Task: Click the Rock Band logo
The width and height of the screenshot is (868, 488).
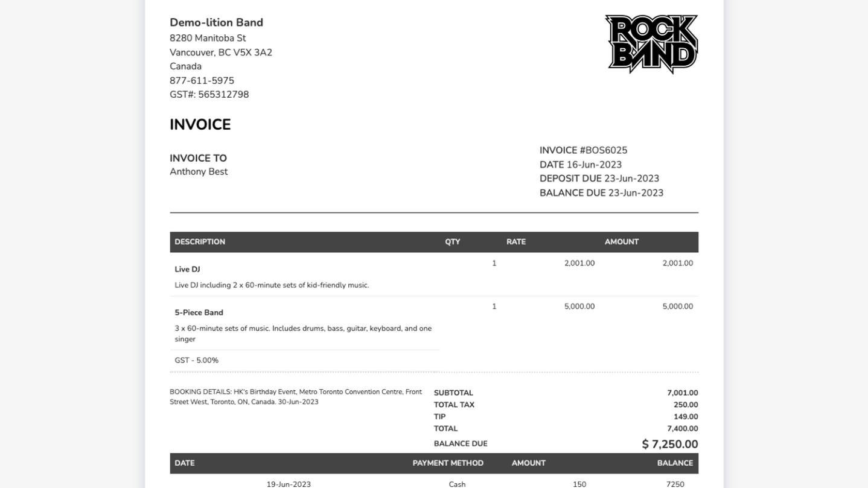Action: pos(651,44)
